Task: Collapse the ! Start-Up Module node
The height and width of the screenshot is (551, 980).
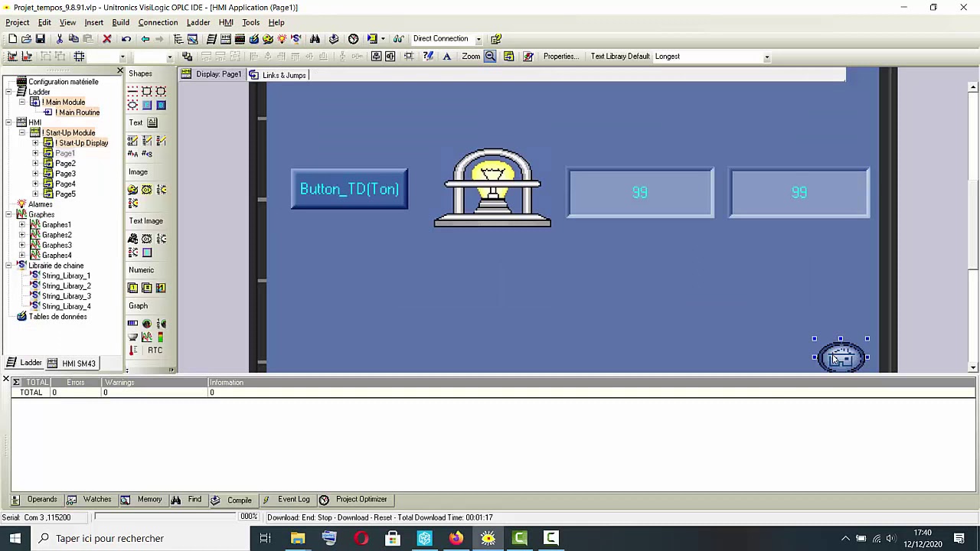Action: pyautogui.click(x=22, y=132)
